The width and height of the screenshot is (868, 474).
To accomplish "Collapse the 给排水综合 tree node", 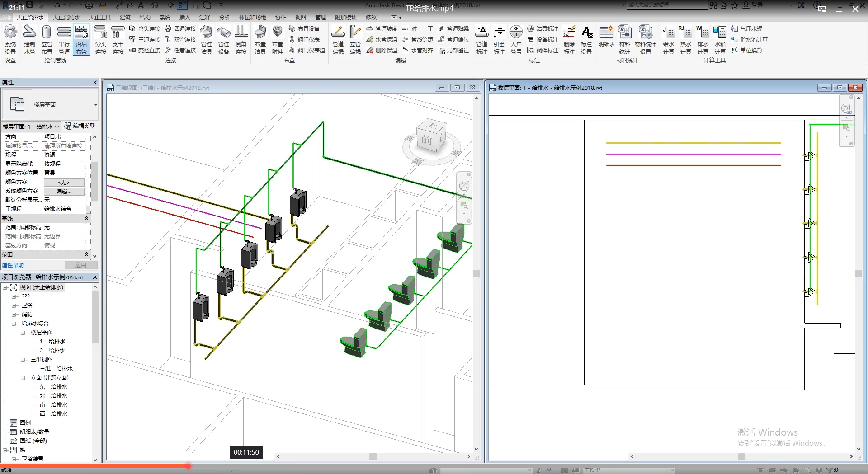I will [14, 324].
